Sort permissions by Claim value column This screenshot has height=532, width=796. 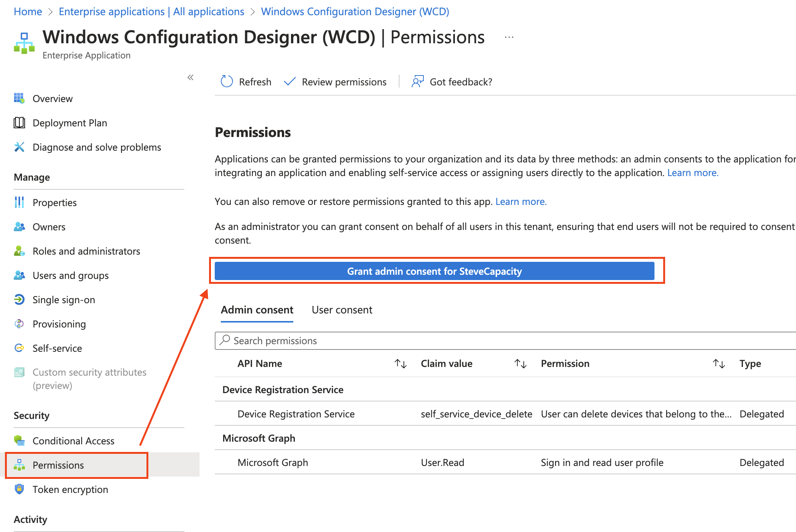point(520,364)
